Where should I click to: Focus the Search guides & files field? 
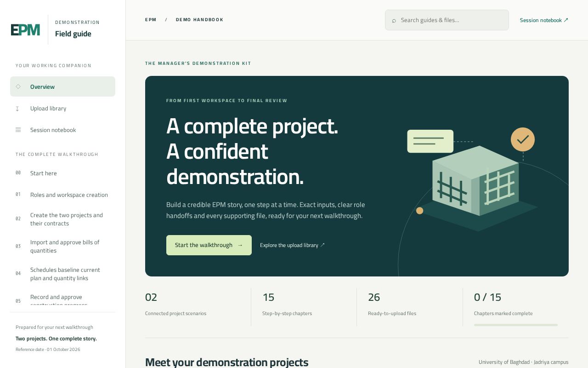(447, 20)
